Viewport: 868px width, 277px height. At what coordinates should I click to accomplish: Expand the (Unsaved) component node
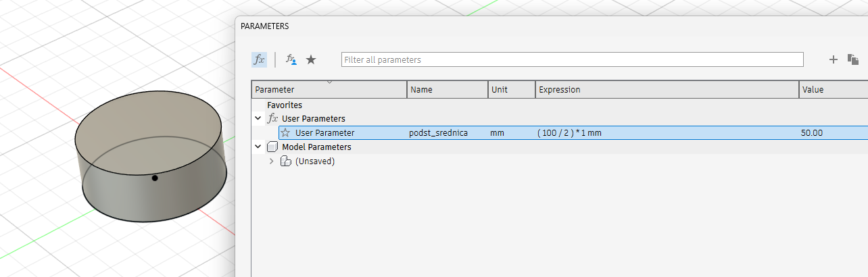[x=272, y=161]
